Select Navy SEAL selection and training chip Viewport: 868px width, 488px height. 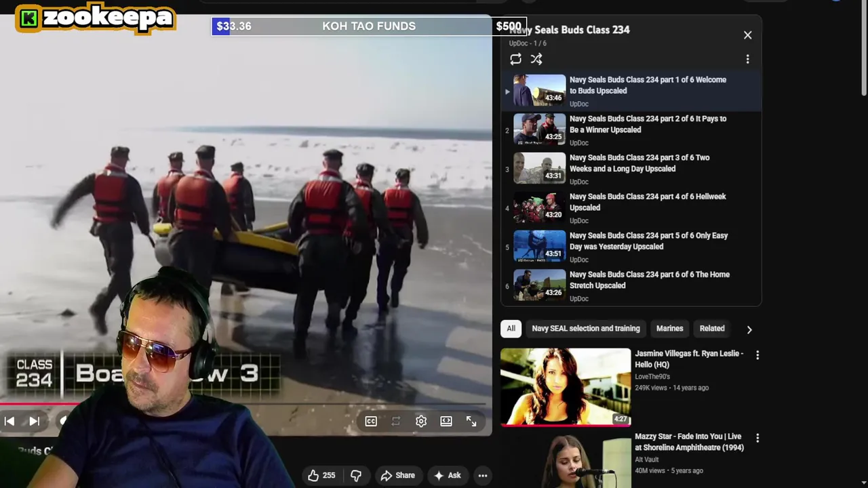click(586, 329)
